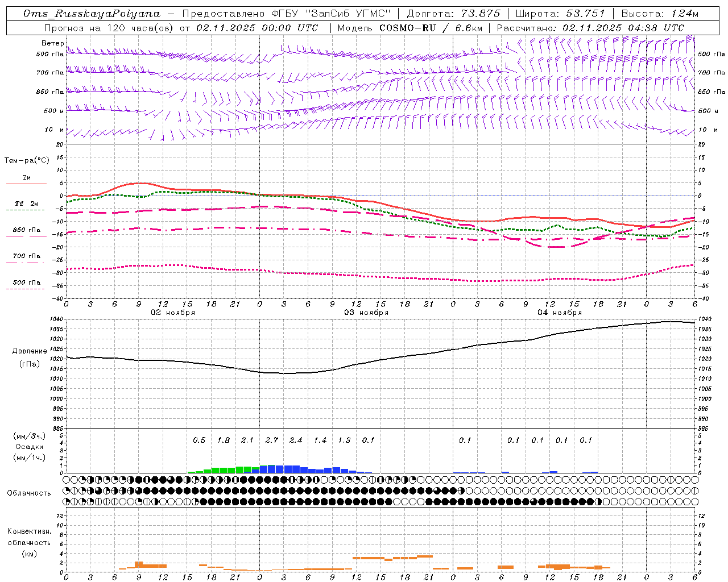
Task: Click the 'Высота: 124м' header field
Action: click(660, 14)
